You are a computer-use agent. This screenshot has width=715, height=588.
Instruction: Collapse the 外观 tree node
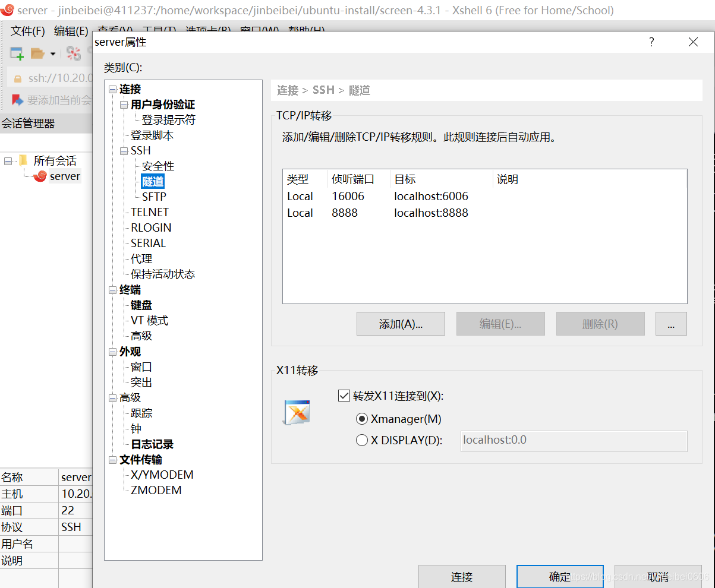(x=113, y=352)
